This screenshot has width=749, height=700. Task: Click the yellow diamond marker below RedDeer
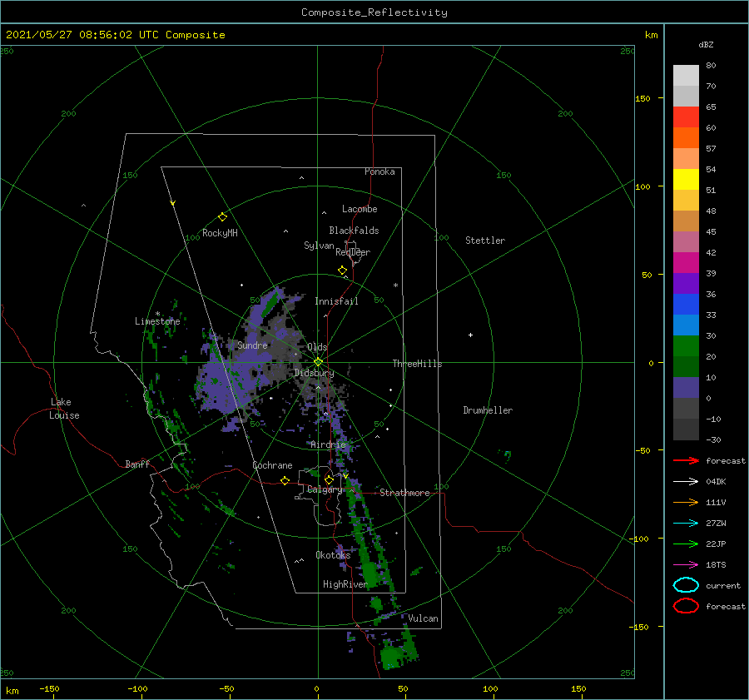click(342, 271)
